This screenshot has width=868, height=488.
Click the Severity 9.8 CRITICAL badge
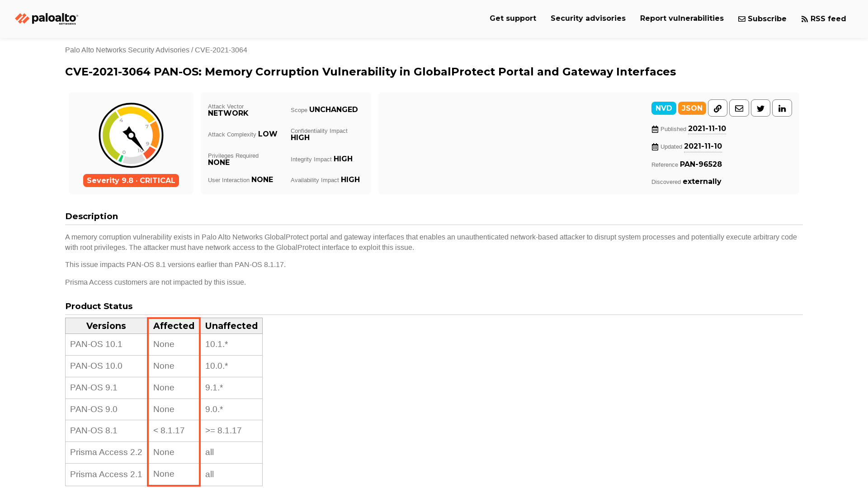pyautogui.click(x=131, y=180)
